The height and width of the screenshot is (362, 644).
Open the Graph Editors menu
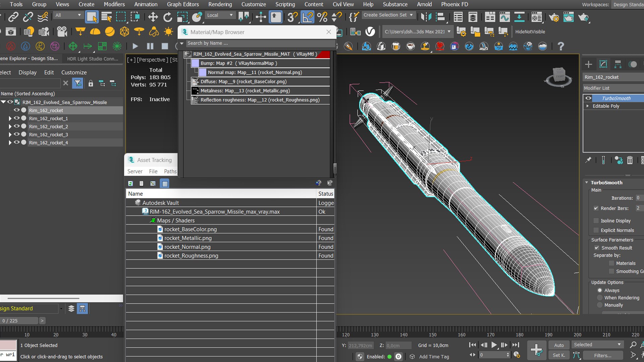point(183,4)
